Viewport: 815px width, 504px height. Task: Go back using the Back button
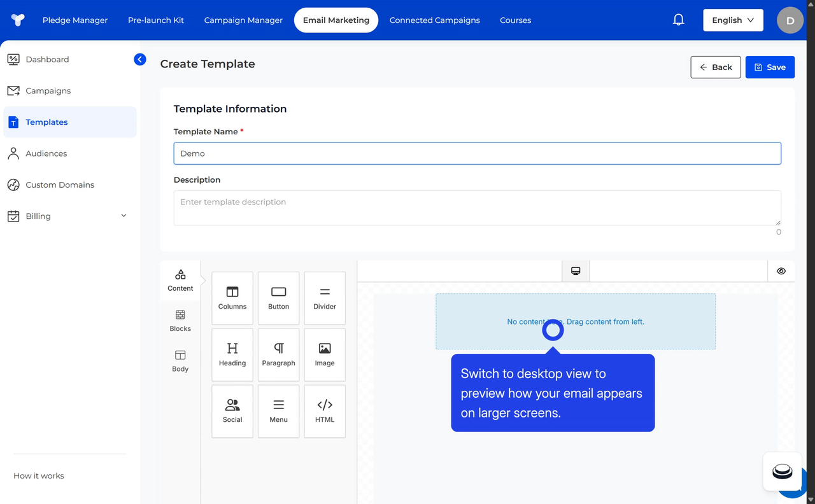click(716, 67)
